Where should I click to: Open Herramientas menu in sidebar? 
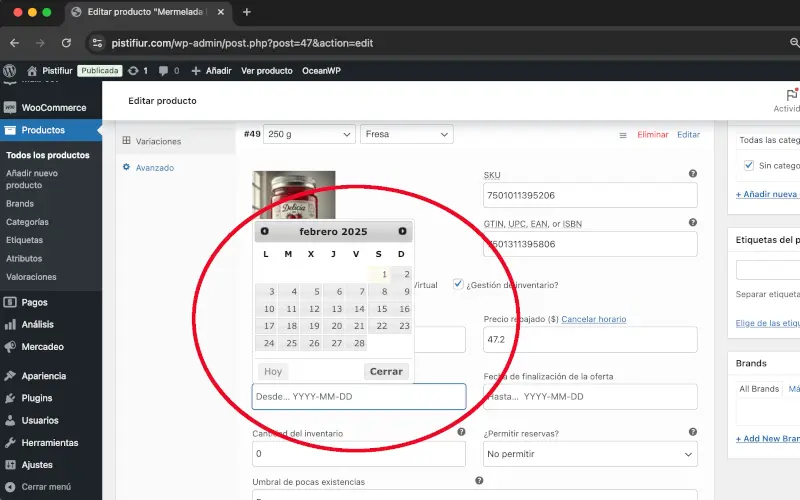51,443
